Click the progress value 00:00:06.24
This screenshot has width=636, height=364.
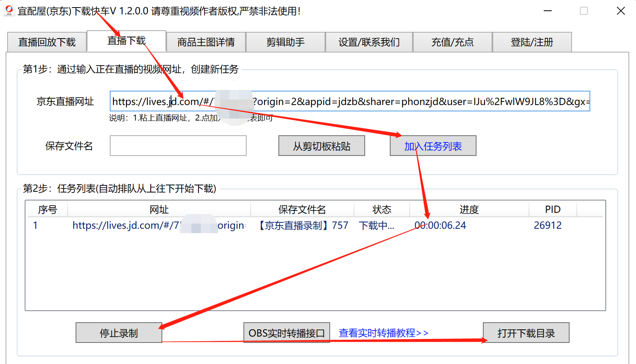point(440,226)
